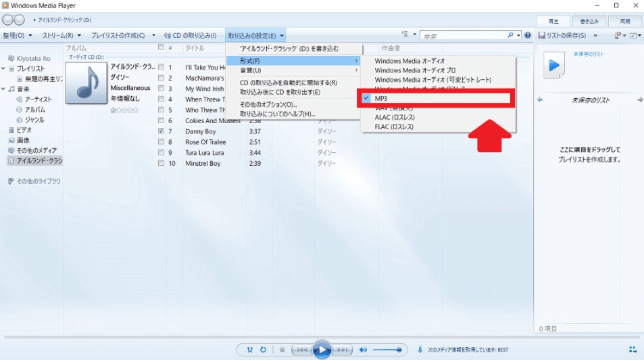Click the clear list checkbox icon dropdown
Screen dimensions: 644x360
[635, 35]
